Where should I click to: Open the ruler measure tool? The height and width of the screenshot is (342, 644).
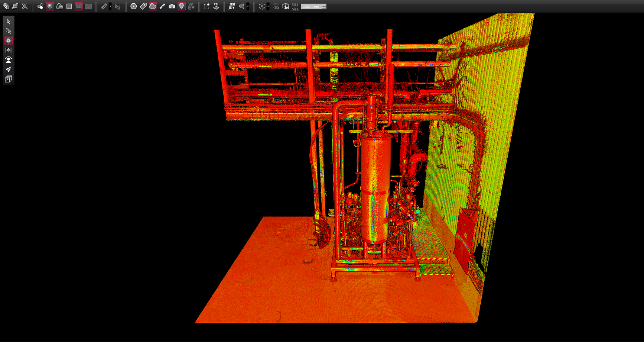click(104, 6)
